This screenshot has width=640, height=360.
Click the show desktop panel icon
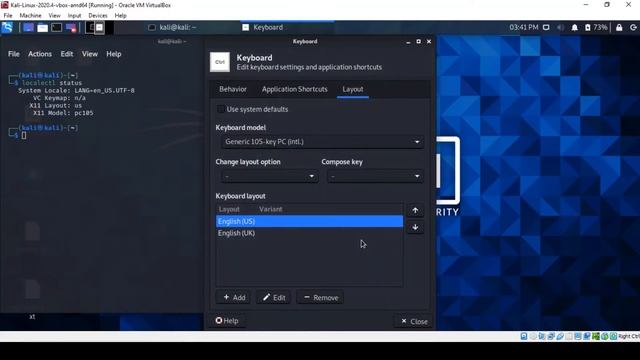click(28, 28)
